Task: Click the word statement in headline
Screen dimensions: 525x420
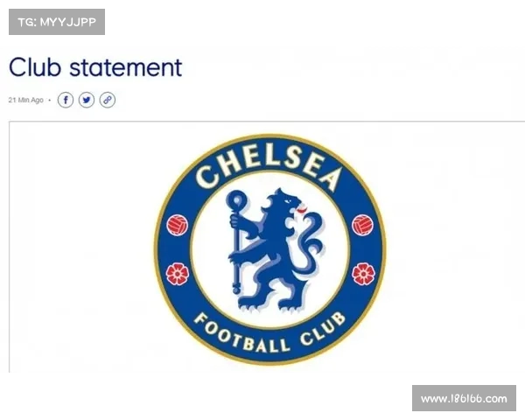Action: (x=125, y=68)
